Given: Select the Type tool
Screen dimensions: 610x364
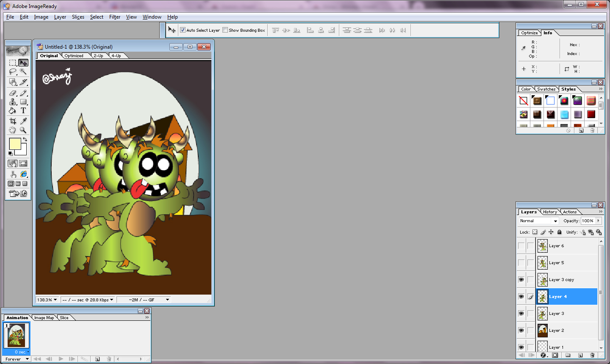Looking at the screenshot, I should coord(23,110).
